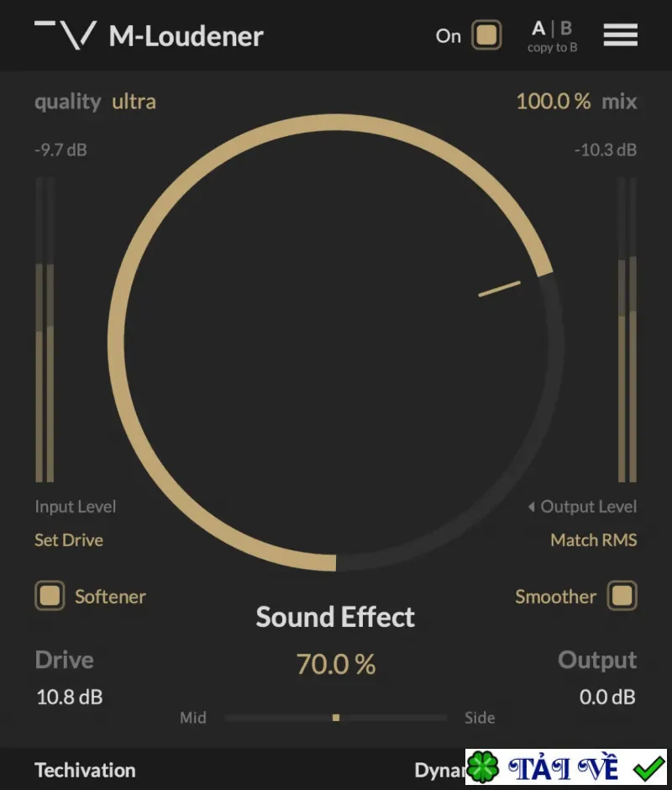Click the Sound Effect label
672x790 pixels.
[x=335, y=617]
